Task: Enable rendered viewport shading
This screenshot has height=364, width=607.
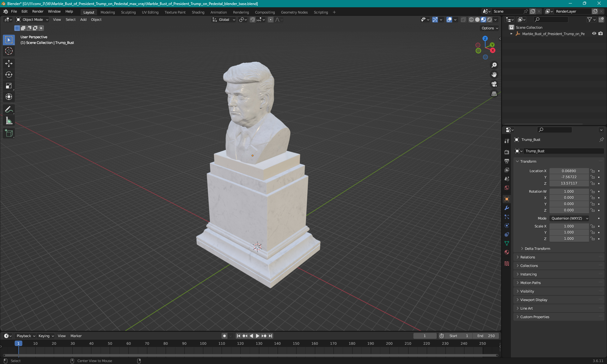Action: pyautogui.click(x=489, y=20)
